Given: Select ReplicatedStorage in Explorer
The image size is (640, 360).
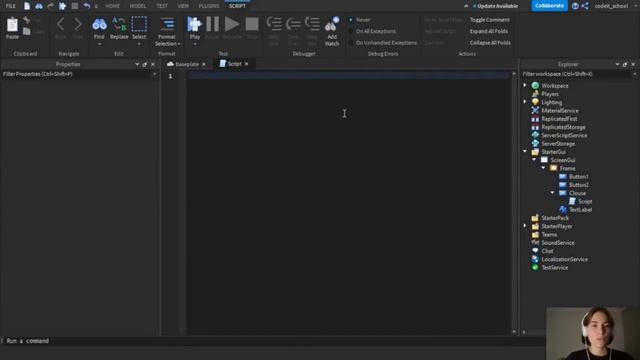Looking at the screenshot, I should pyautogui.click(x=563, y=127).
